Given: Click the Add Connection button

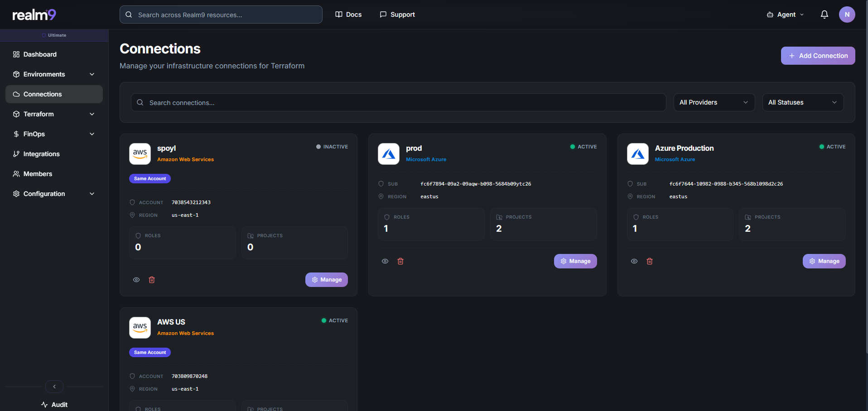Looking at the screenshot, I should click(x=817, y=55).
